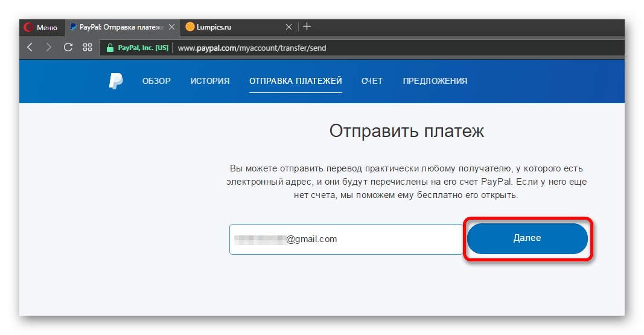Reload the page with the refresh icon
The image size is (644, 335).
(68, 47)
